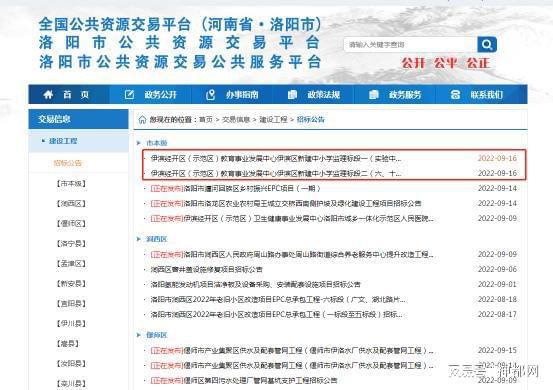Click the keyword search input field

tap(411, 45)
